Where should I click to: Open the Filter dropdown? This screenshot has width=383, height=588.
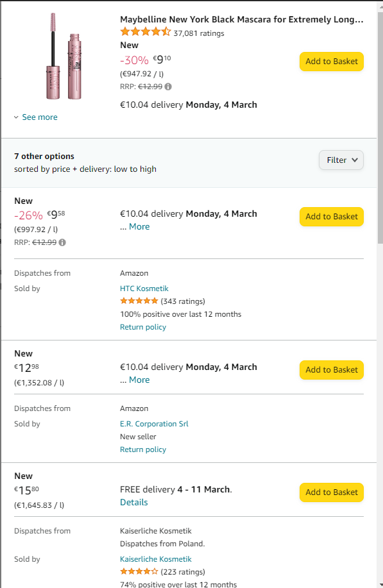pyautogui.click(x=341, y=160)
